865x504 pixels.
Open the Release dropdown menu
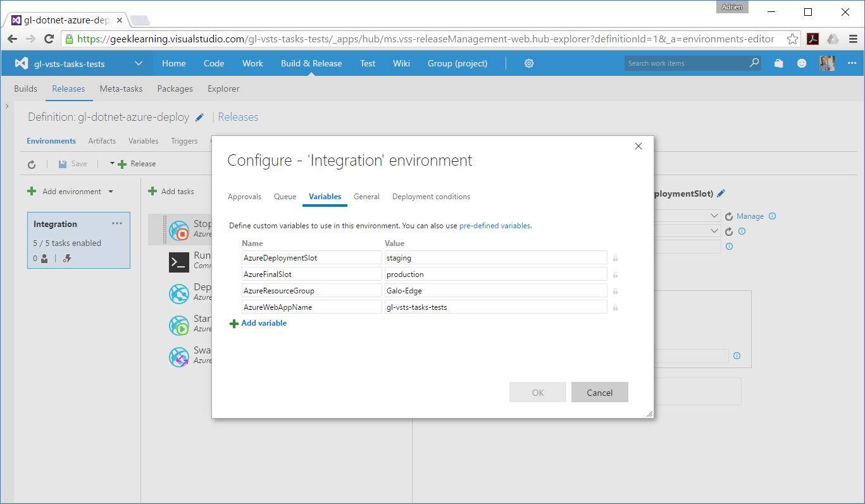(x=113, y=164)
